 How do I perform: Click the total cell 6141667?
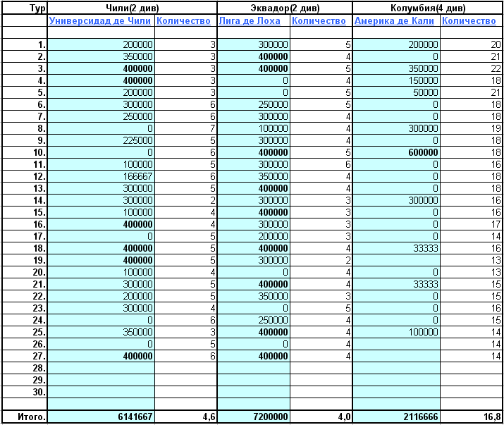point(101,417)
